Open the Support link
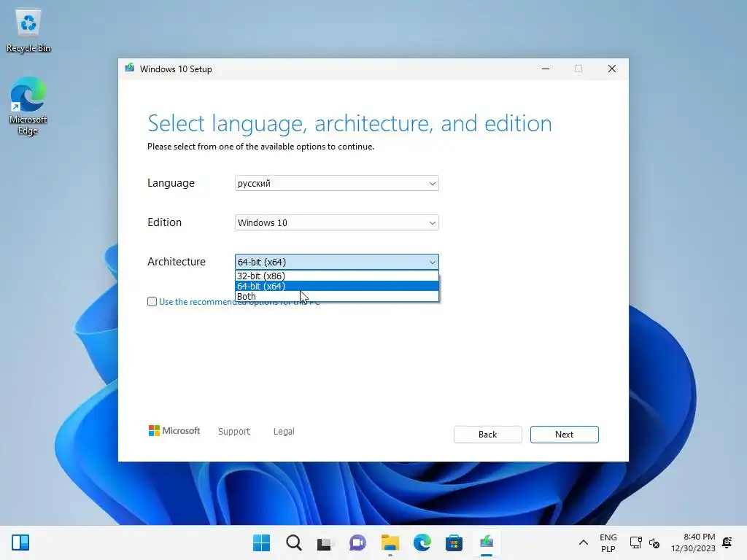This screenshot has height=560, width=747. coord(234,432)
